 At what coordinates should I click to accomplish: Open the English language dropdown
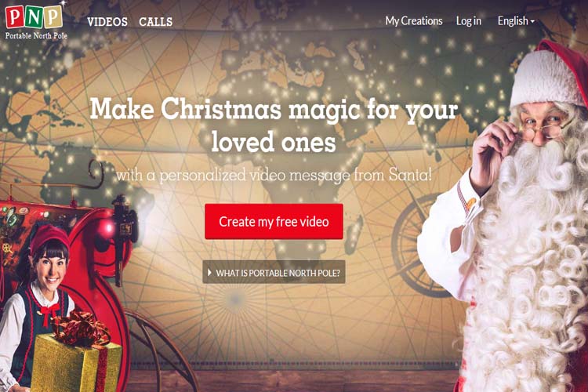click(516, 21)
